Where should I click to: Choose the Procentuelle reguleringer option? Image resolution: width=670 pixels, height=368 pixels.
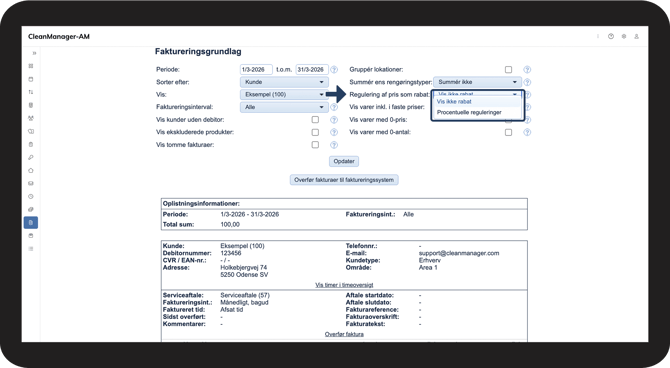click(477, 112)
